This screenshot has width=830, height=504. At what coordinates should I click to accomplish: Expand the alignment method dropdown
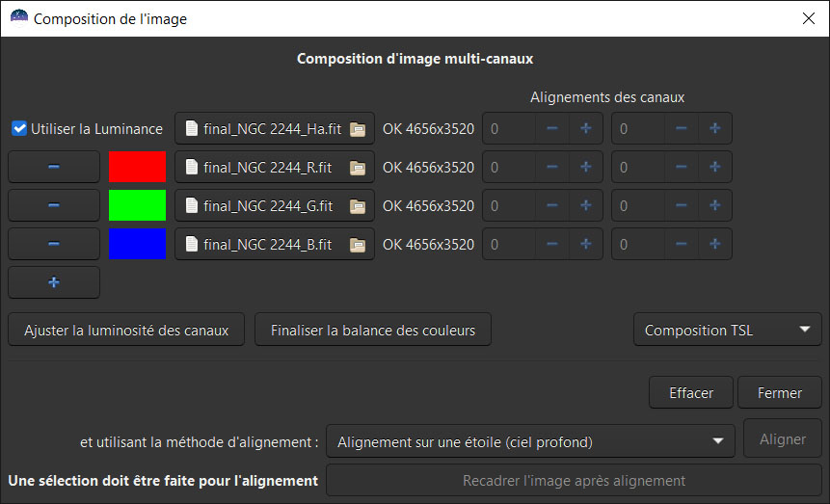pos(528,441)
